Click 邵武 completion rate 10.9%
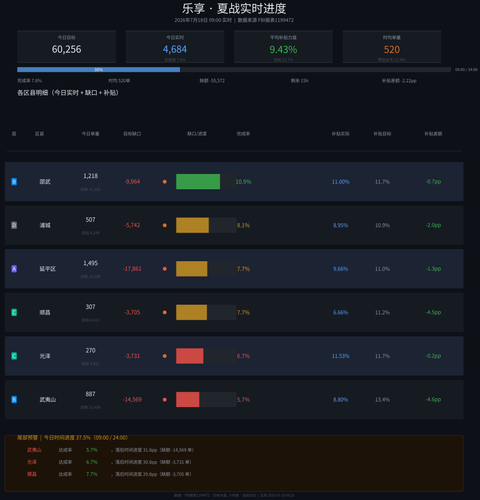The height and width of the screenshot is (500, 480). pyautogui.click(x=244, y=182)
